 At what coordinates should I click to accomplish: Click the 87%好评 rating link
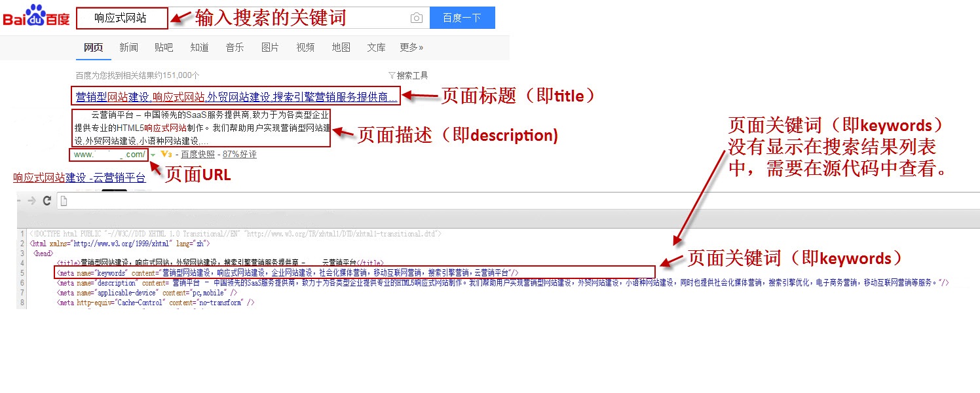[240, 155]
